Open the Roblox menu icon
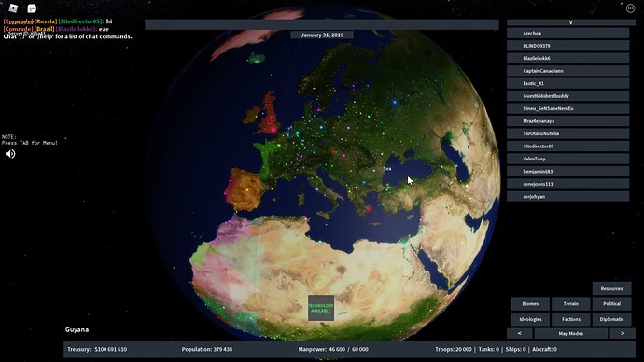 click(13, 8)
